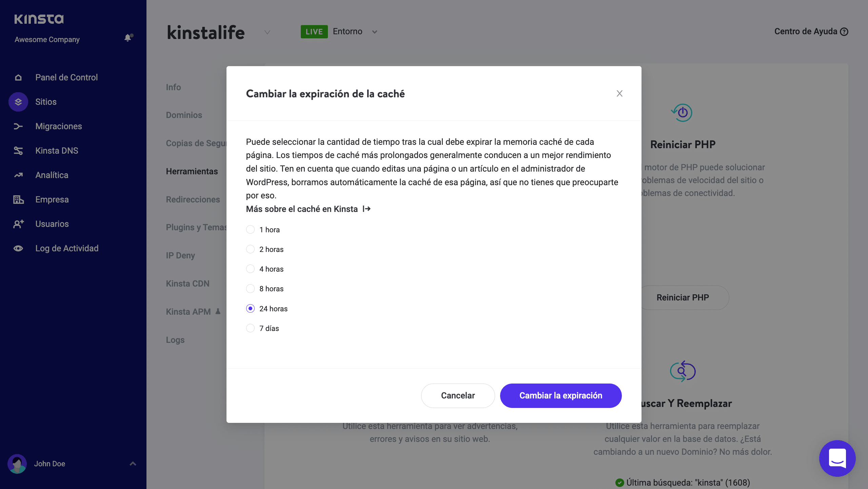Expand the kinstalife site dropdown
Image resolution: width=868 pixels, height=489 pixels.
[x=267, y=33]
